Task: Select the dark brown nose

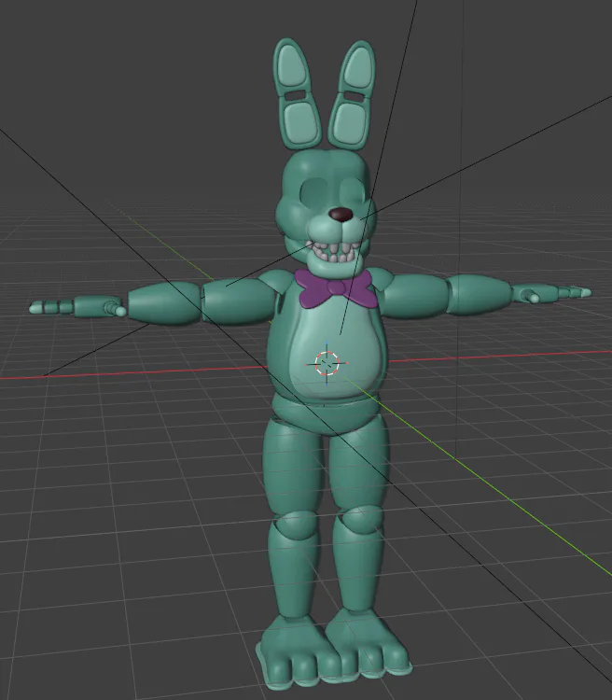Action: (341, 215)
